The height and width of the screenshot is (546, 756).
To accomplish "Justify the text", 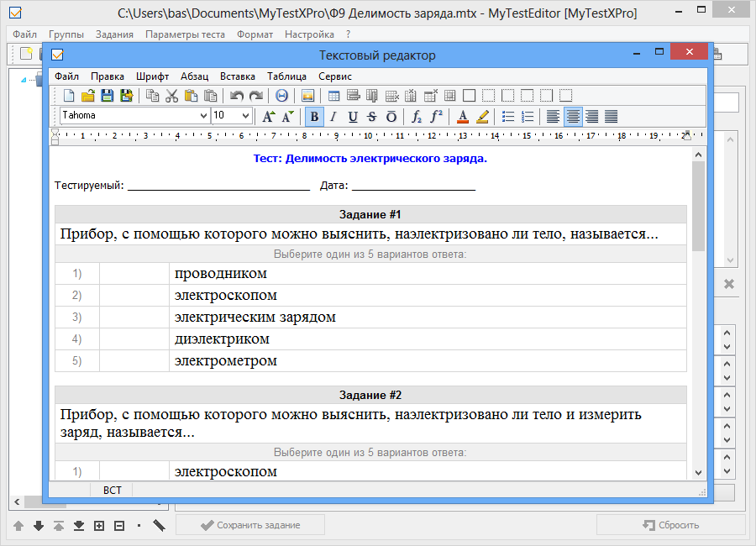I will pos(612,116).
